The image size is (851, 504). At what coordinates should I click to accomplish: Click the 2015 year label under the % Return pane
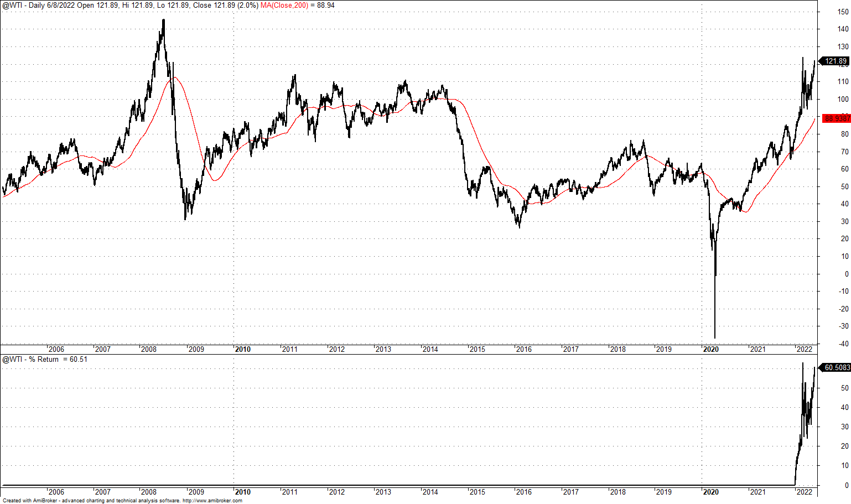(x=477, y=492)
